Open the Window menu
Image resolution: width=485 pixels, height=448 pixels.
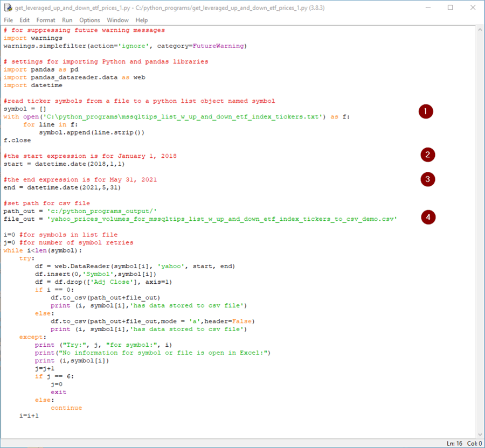click(117, 20)
